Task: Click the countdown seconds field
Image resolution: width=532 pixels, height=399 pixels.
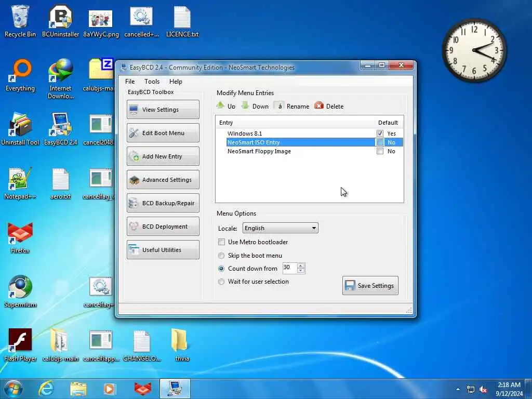Action: coord(289,268)
